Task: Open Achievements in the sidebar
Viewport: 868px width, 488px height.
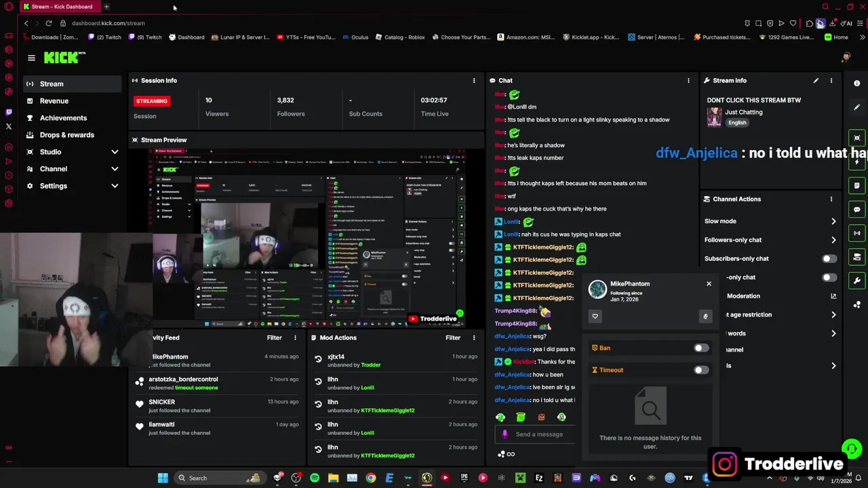Action: (x=71, y=118)
